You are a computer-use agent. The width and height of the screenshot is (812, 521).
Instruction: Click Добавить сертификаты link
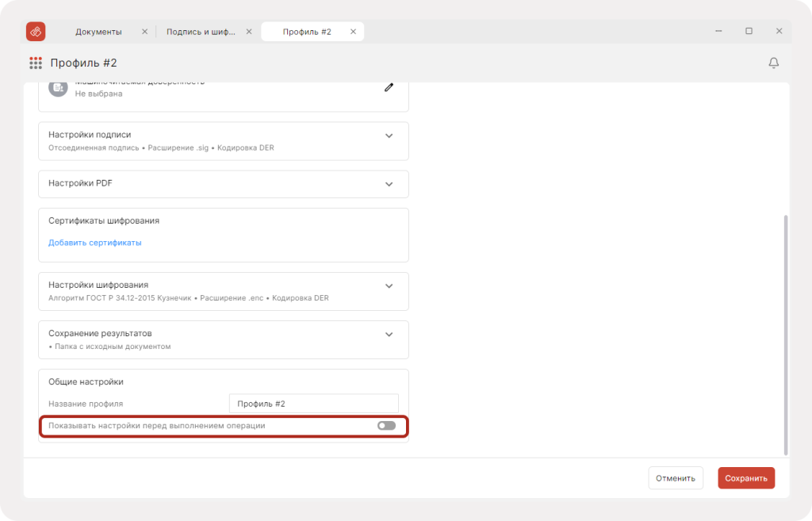95,243
